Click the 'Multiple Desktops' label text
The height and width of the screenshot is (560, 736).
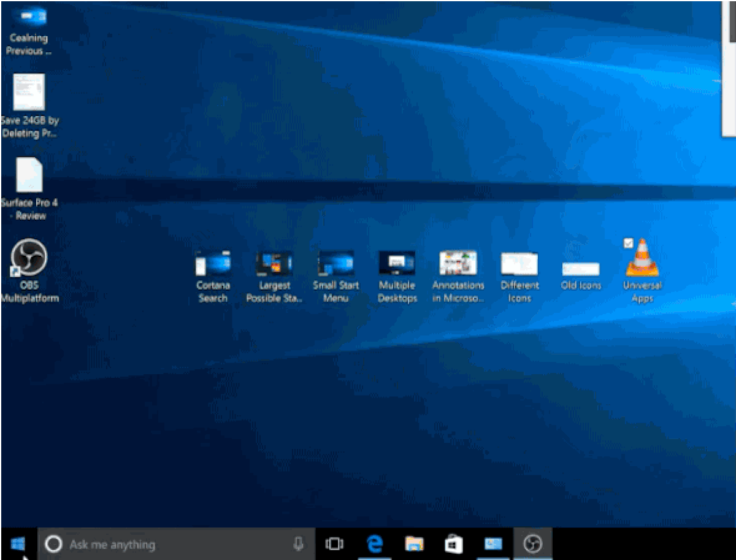397,292
